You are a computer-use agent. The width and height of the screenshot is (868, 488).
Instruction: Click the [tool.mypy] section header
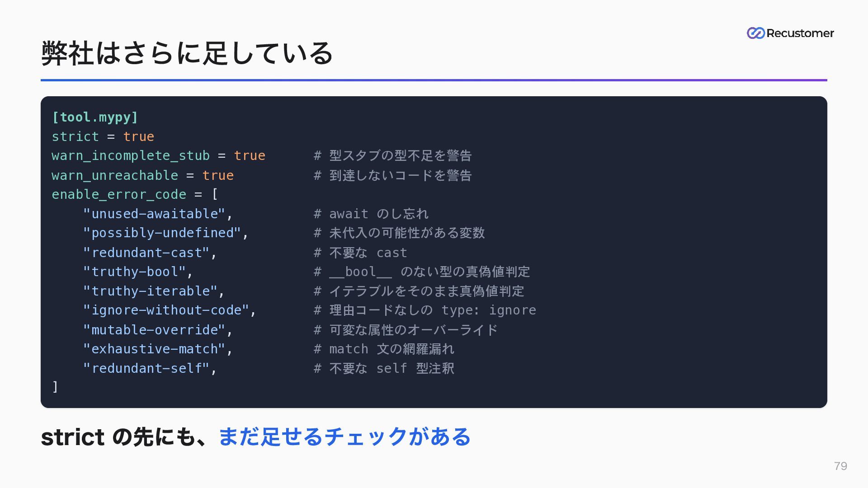tap(95, 117)
